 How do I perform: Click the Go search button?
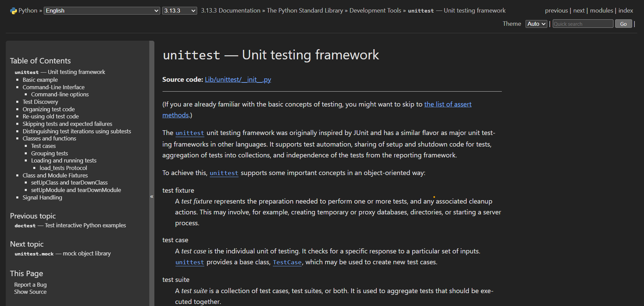tap(623, 24)
